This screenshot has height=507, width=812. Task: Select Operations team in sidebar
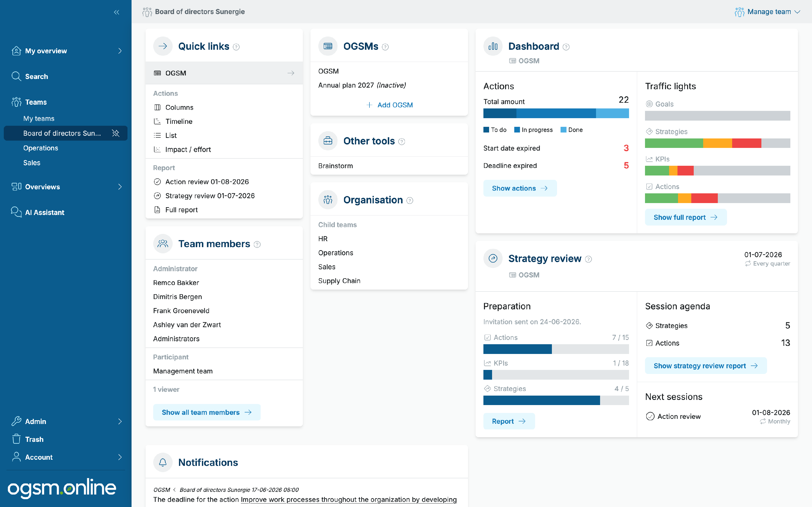[41, 148]
